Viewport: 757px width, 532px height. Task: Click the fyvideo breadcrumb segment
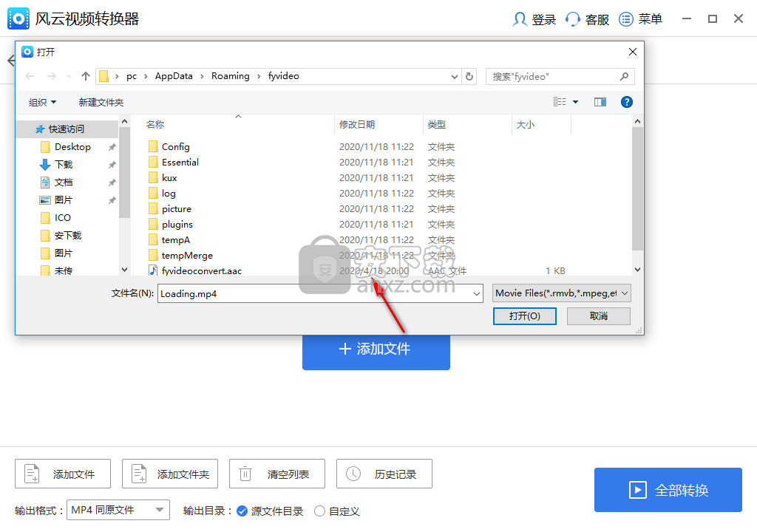click(284, 76)
